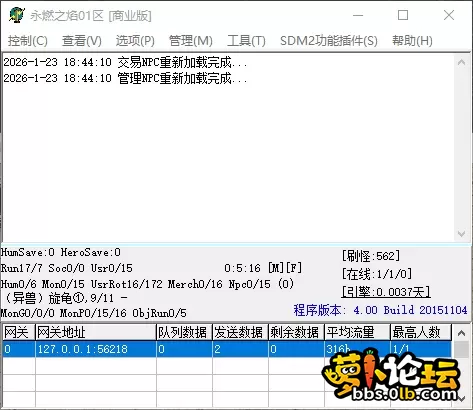The image size is (473, 410).
Task: Click the 发送数据 value 2 cell
Action: pos(240,349)
